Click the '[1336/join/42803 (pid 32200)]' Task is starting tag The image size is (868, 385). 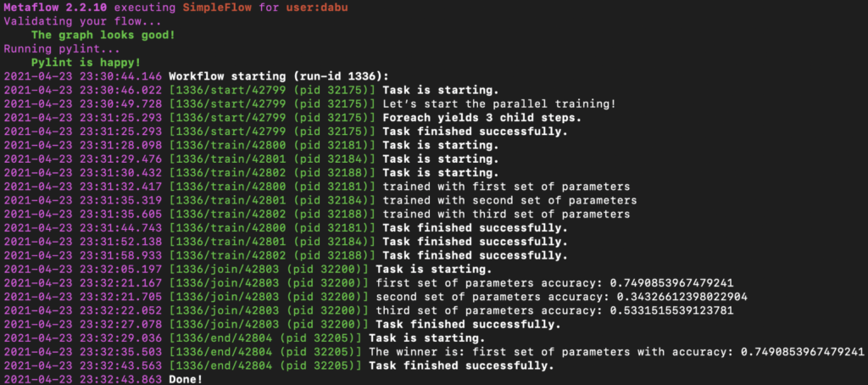pyautogui.click(x=269, y=269)
